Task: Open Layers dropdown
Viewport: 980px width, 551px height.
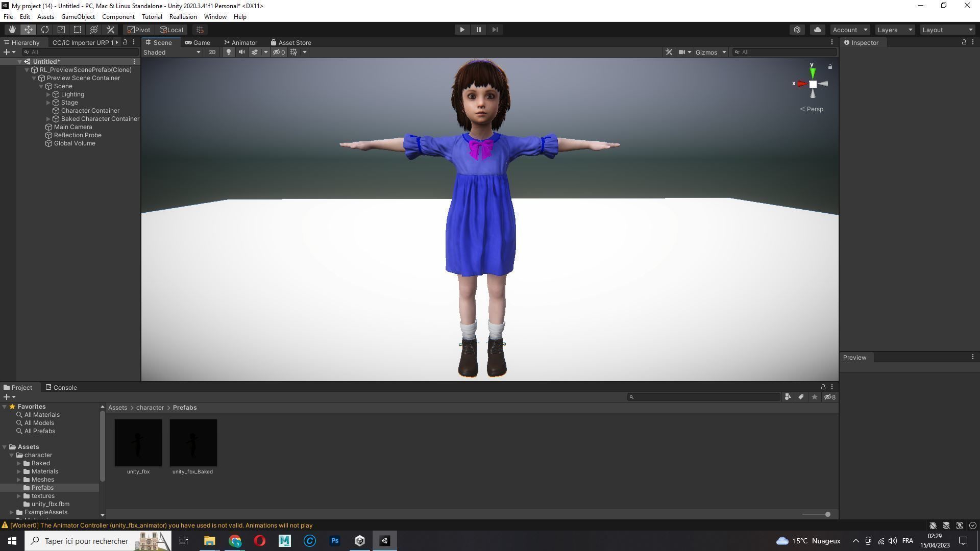Action: coord(894,30)
